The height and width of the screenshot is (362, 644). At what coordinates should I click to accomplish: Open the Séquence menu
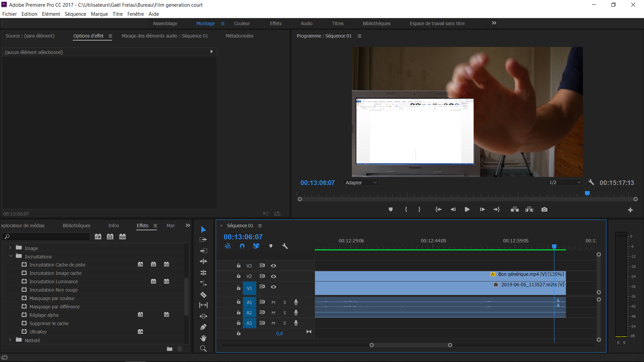pyautogui.click(x=75, y=14)
